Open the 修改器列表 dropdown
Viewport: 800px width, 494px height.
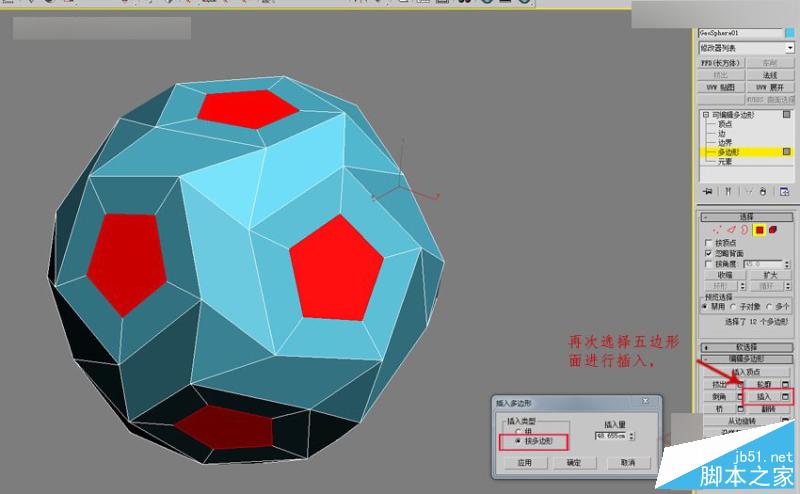790,48
